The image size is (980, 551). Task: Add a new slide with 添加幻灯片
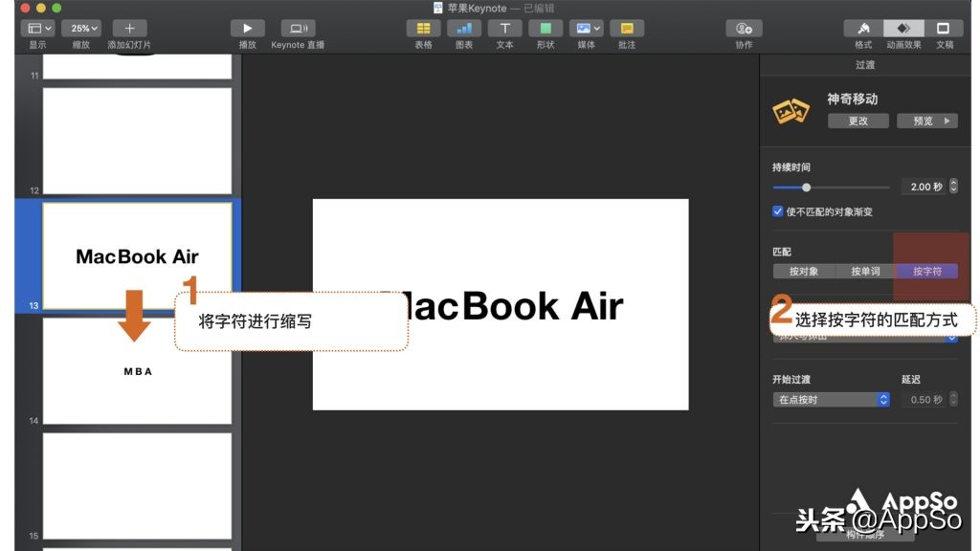128,27
